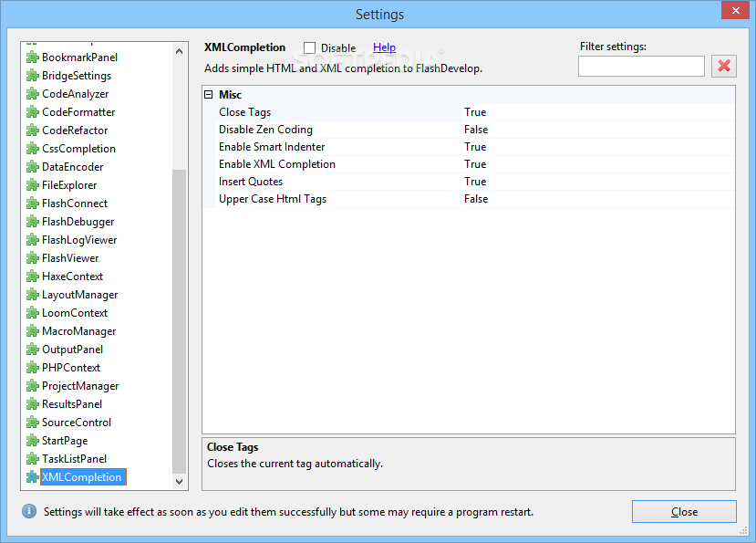This screenshot has width=756, height=543.
Task: Click the FlashConnect puzzle icon
Action: (32, 204)
